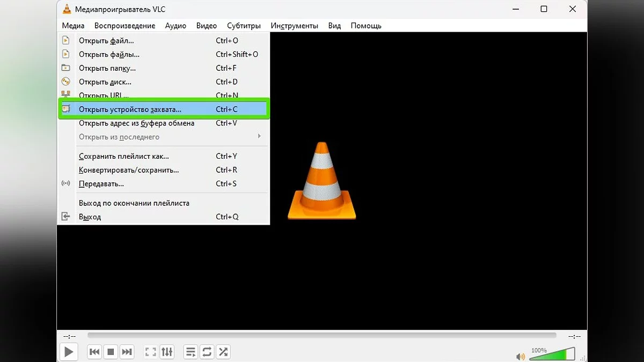Select Открыть устройство захвата... entry
644x362 pixels.
click(x=163, y=109)
